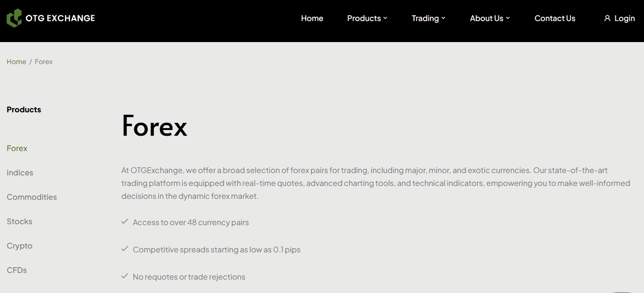Select Forex in the Products sidebar
The image size is (644, 293).
(x=17, y=148)
